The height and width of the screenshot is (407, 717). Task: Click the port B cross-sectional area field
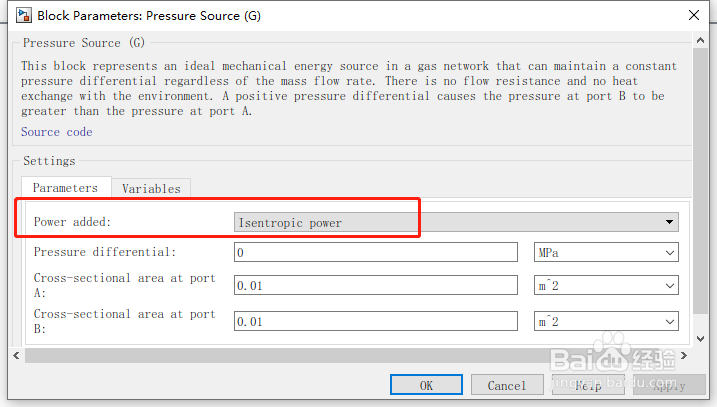375,322
